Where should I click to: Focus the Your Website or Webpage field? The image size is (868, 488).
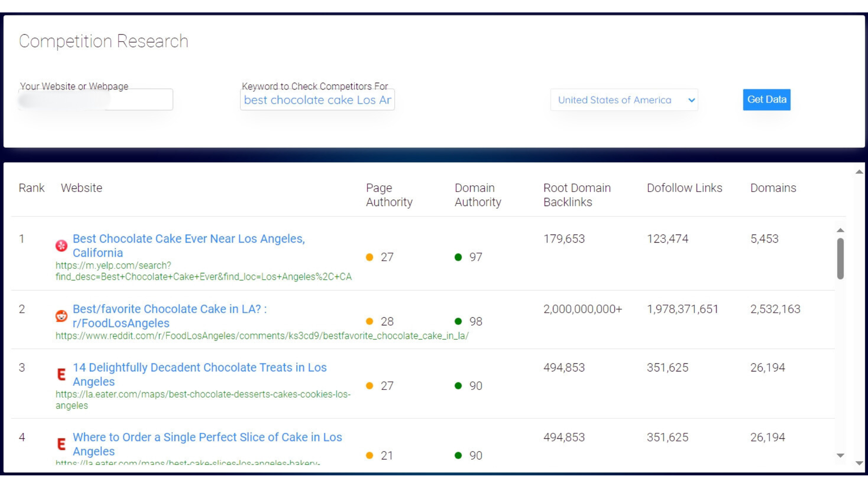(x=96, y=100)
